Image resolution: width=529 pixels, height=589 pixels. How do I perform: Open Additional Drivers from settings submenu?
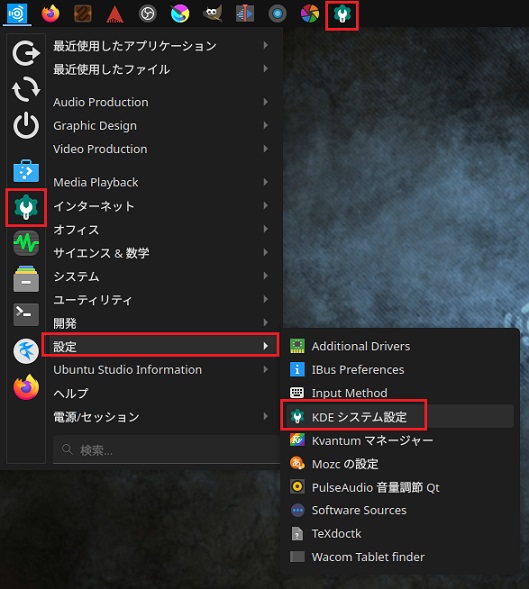pyautogui.click(x=399, y=346)
